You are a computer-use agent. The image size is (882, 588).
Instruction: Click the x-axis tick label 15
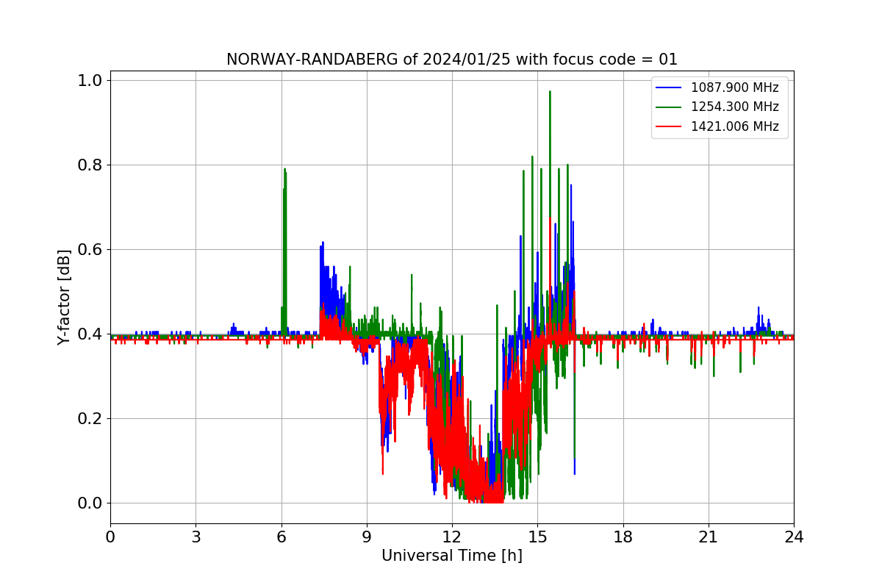point(537,537)
